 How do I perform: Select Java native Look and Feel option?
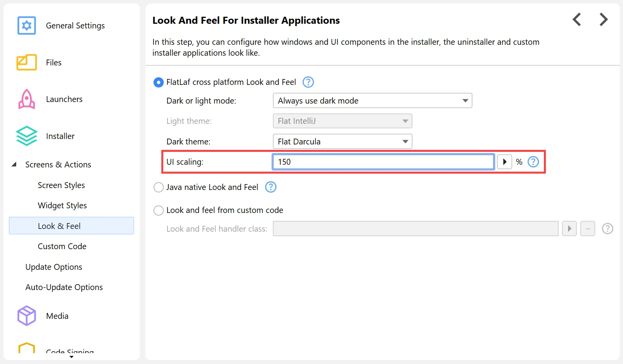click(159, 188)
